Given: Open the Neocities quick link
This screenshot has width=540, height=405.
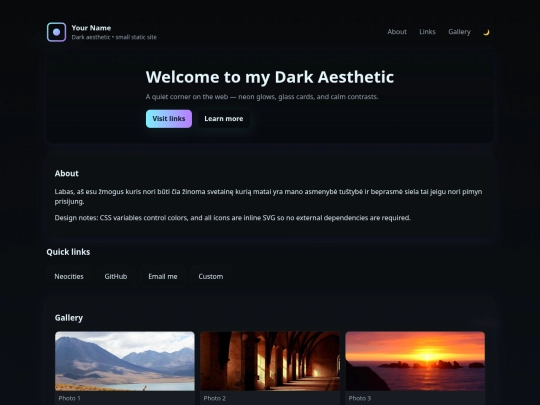Looking at the screenshot, I should click(69, 277).
